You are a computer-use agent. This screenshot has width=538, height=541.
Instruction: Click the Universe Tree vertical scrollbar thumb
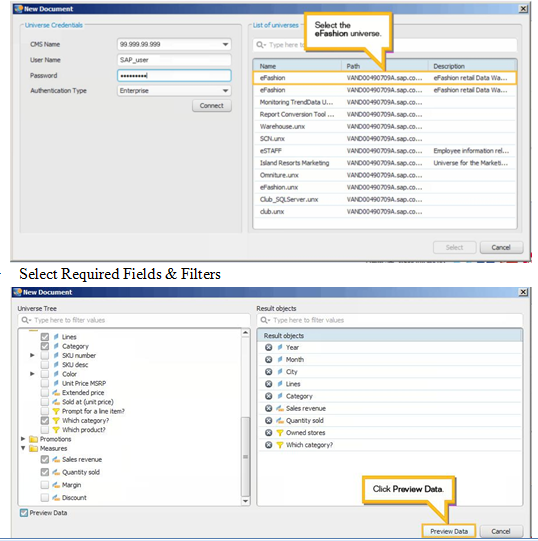pyautogui.click(x=245, y=456)
